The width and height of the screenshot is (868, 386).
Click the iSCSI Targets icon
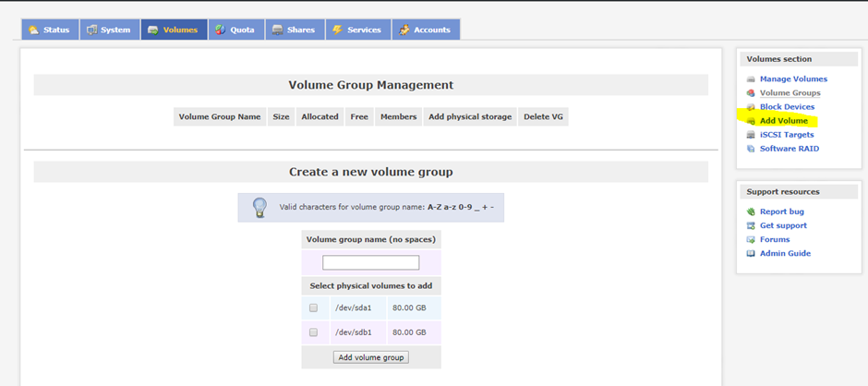click(751, 135)
